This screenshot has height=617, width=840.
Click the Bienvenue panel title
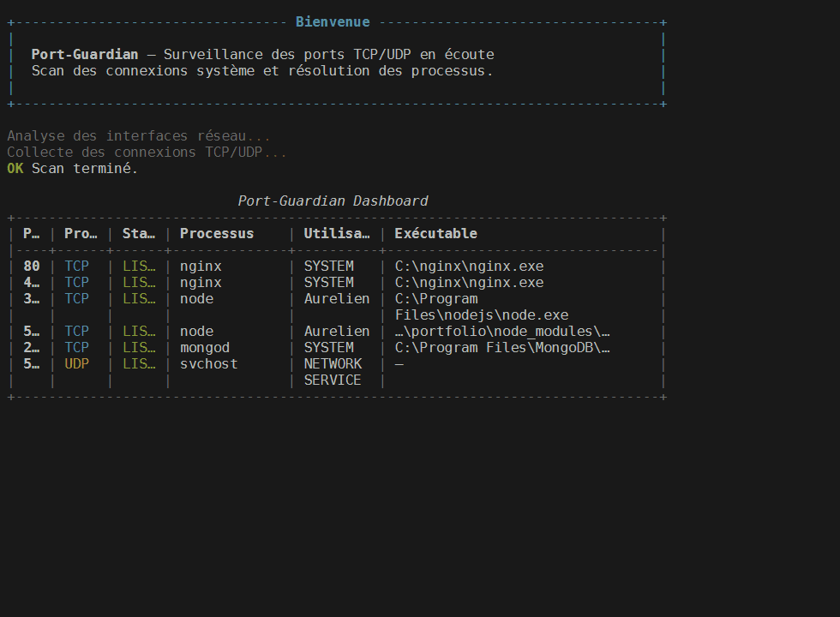(333, 22)
